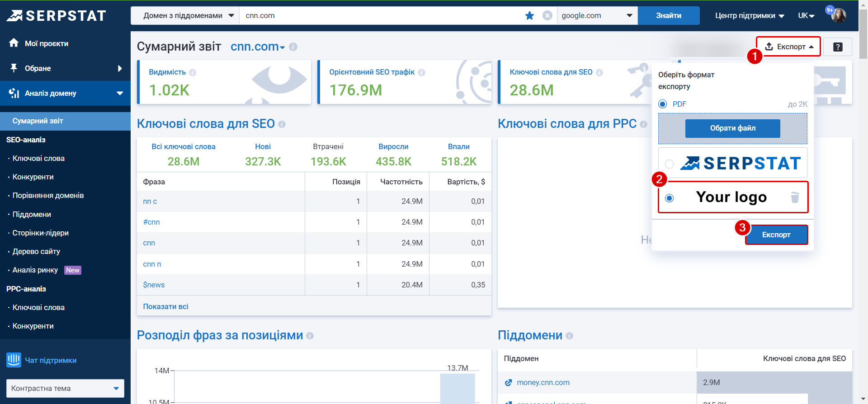Toggle the Експорт dropdown button
Image resolution: width=868 pixels, height=404 pixels.
(788, 47)
